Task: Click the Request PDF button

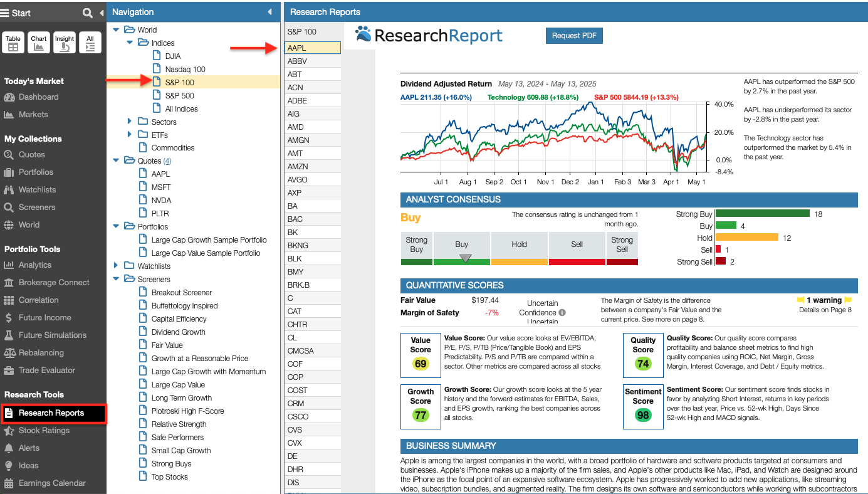Action: point(574,36)
